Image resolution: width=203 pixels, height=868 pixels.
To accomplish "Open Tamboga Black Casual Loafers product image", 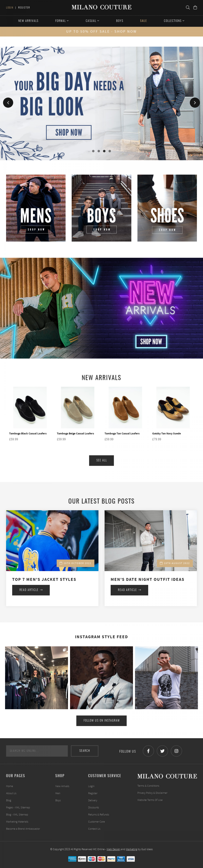I will [x=30, y=407].
